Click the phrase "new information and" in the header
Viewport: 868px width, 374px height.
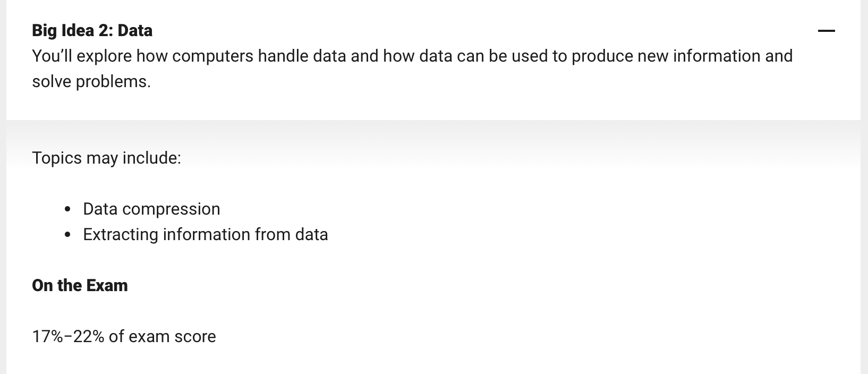pyautogui.click(x=715, y=56)
